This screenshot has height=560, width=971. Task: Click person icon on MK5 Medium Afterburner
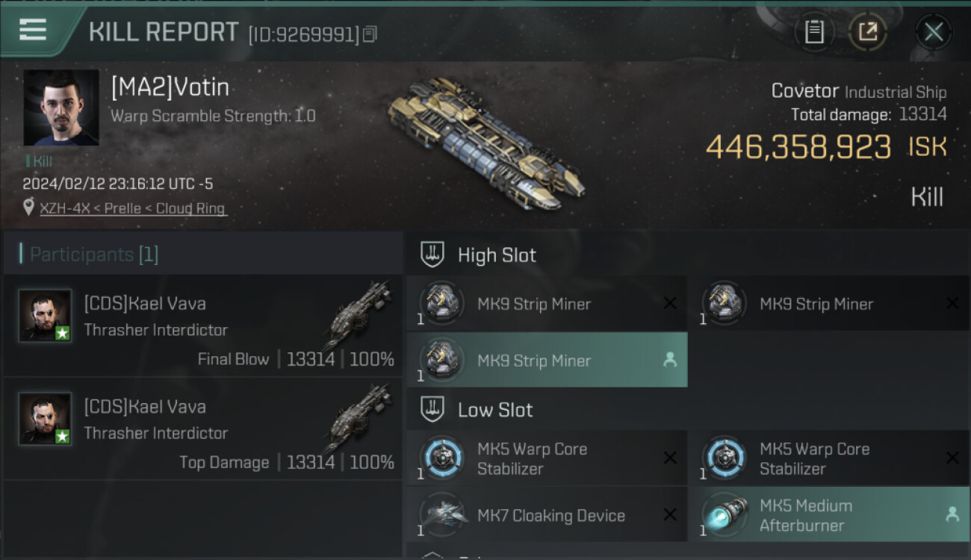coord(952,514)
